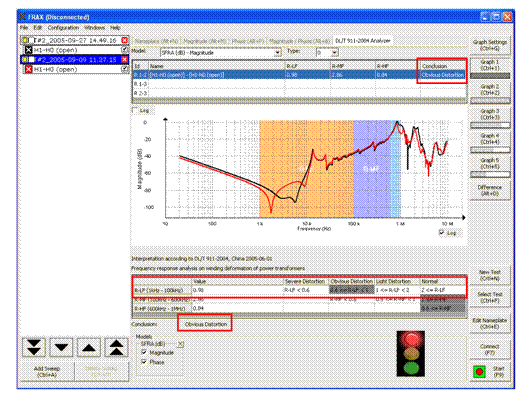The height and width of the screenshot is (397, 529).
Task: Toggle the Log checkbox below the frequency axis
Action: [442, 233]
